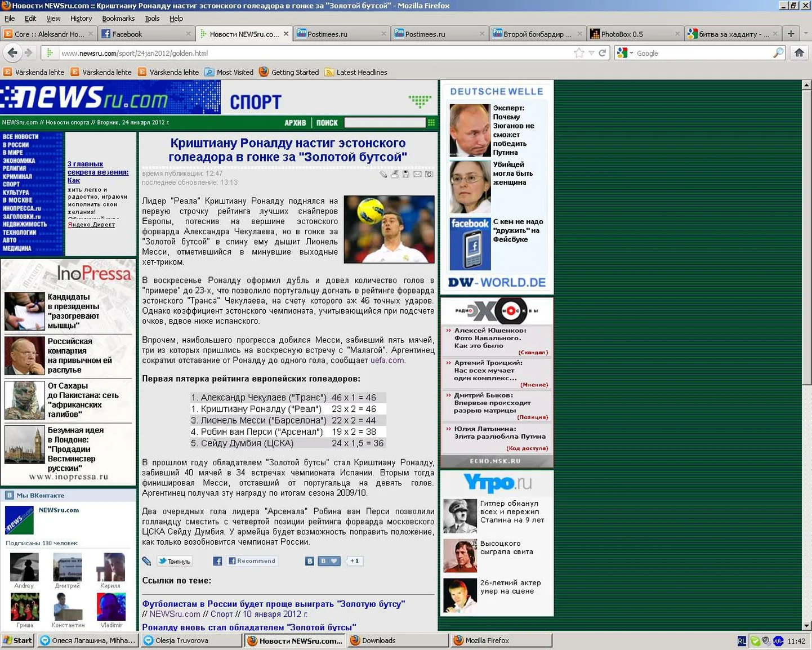
Task: Click the blog pencil icon beside Tweet button
Action: (146, 561)
